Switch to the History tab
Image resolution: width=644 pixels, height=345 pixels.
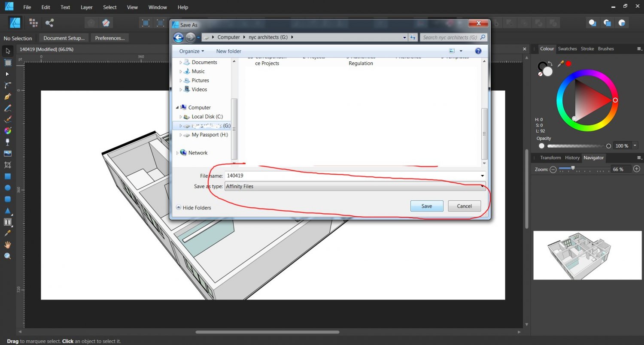point(572,158)
